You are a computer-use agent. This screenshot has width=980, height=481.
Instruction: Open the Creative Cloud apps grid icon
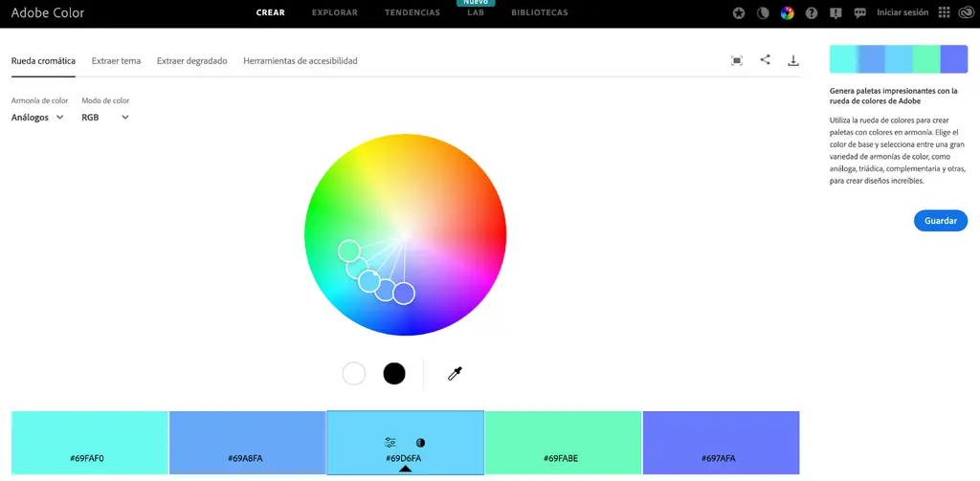945,12
